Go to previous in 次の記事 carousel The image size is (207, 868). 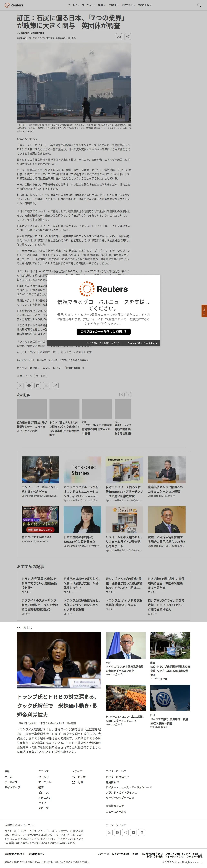point(122,395)
